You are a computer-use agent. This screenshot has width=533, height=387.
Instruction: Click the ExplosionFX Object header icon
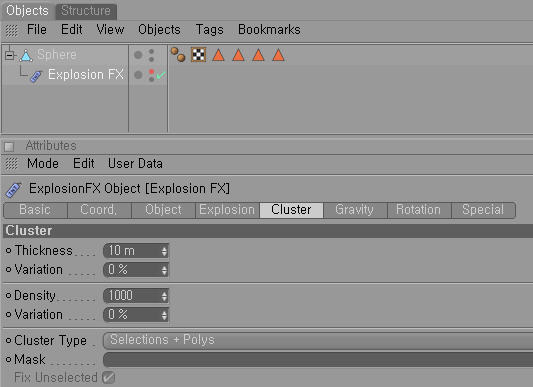(14, 189)
